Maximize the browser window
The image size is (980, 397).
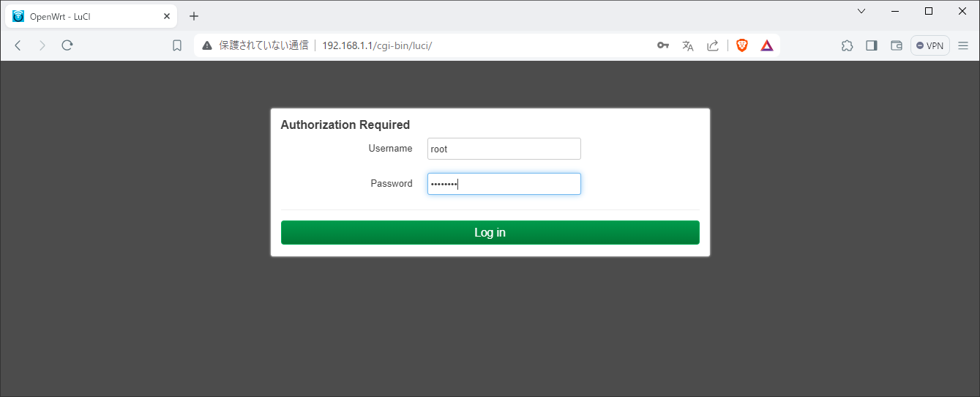(x=929, y=11)
